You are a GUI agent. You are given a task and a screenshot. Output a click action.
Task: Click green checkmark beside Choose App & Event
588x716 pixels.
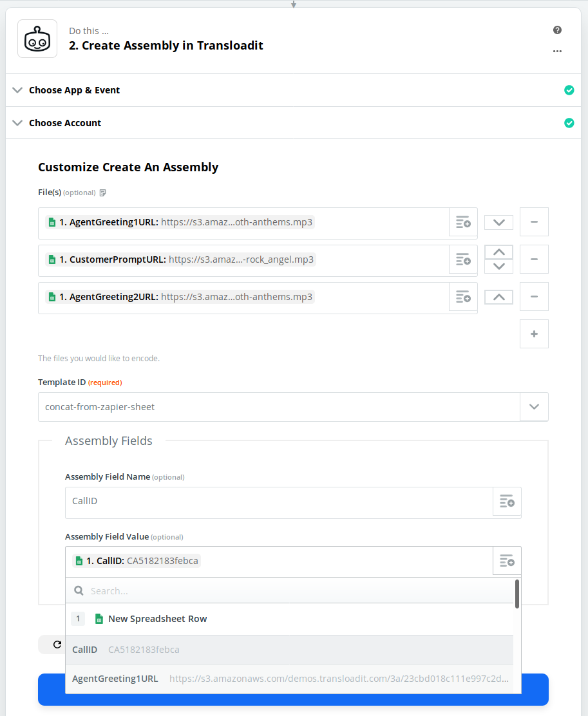[x=569, y=90]
